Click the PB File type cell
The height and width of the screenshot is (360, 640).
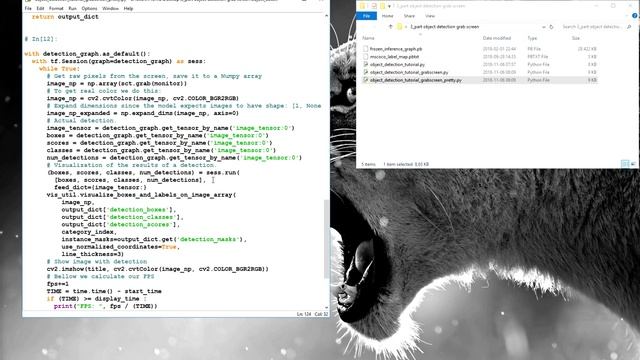534,49
